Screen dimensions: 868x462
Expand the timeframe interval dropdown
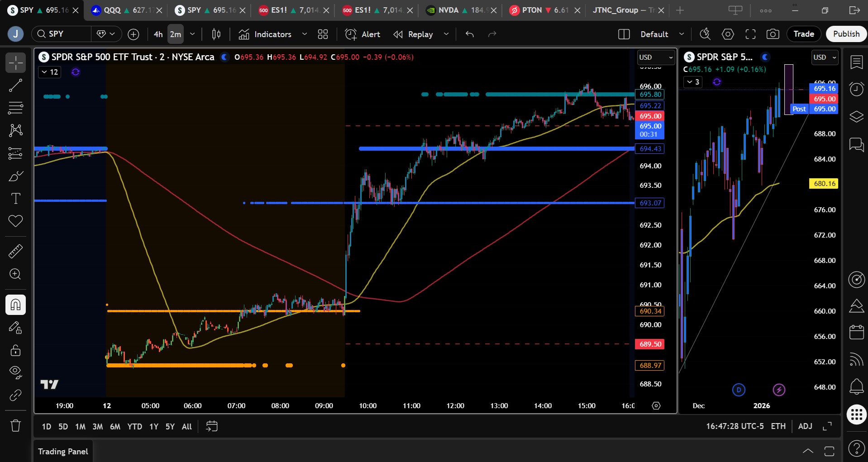[192, 34]
